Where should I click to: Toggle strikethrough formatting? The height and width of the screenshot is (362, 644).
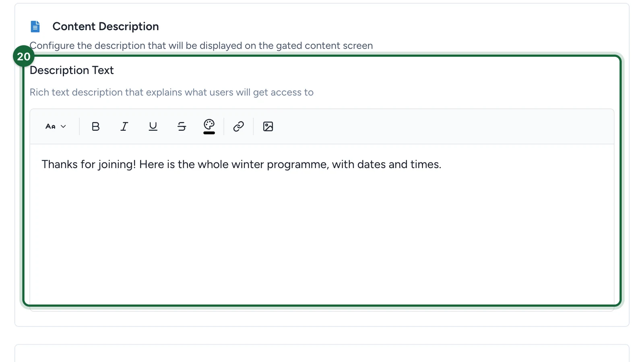coord(182,126)
